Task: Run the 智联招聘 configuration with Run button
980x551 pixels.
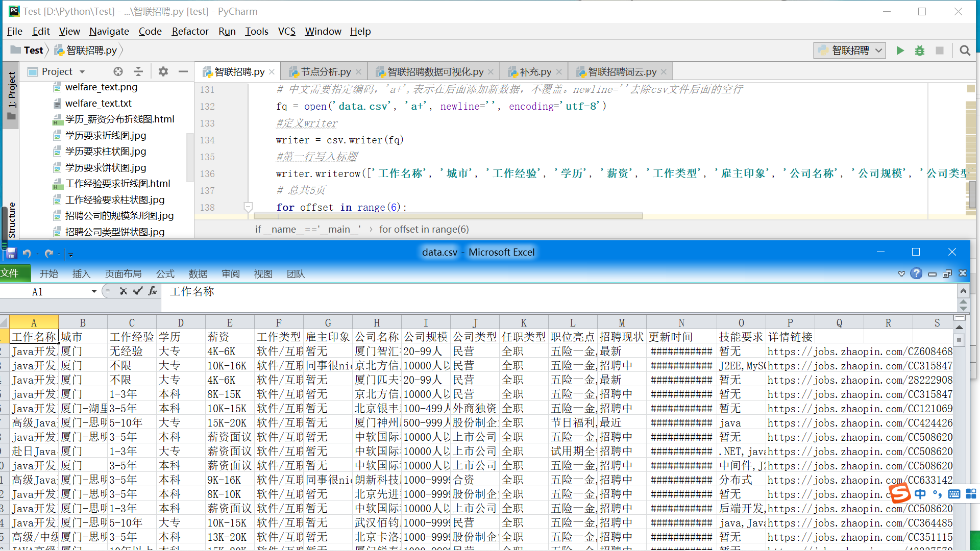Action: (900, 51)
